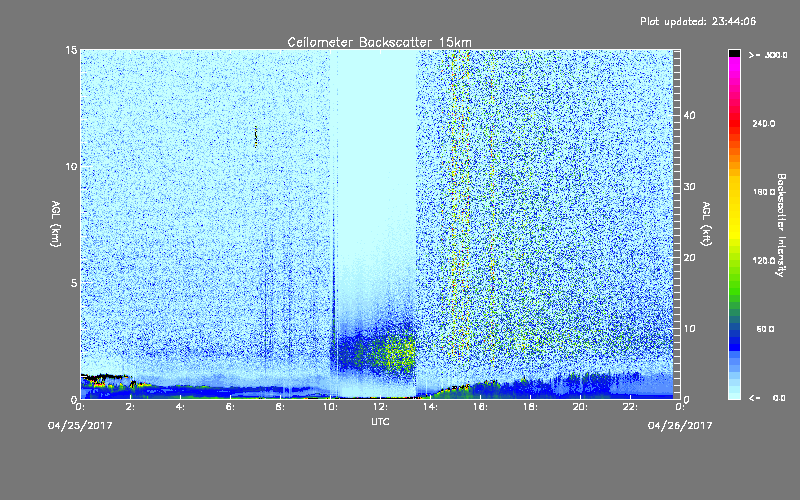Image resolution: width=800 pixels, height=500 pixels.
Task: Click the 'Ceilometer Backscatter 15km' plot title
Action: coord(379,42)
